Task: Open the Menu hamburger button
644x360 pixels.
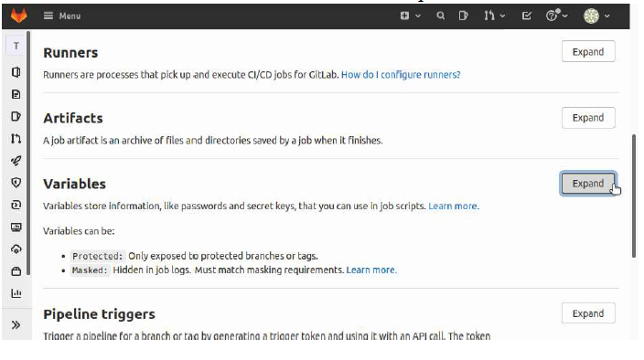Action: [62, 16]
